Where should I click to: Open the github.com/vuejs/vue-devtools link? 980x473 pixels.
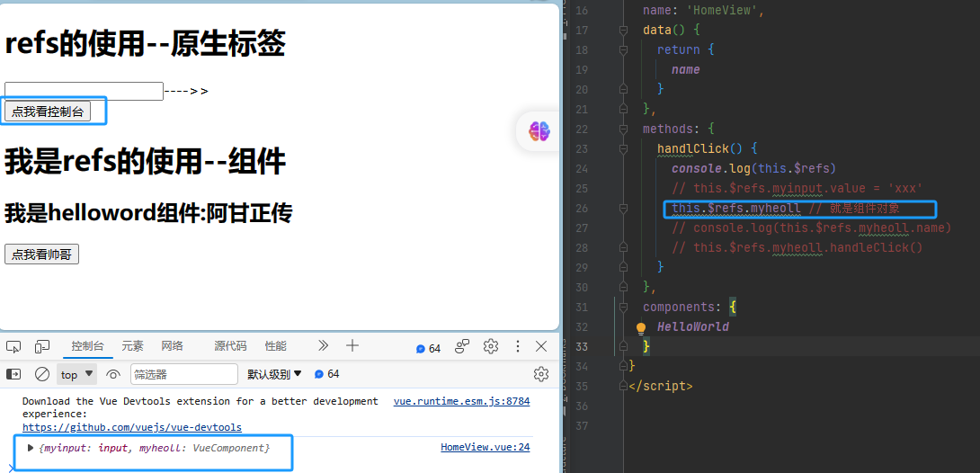tap(132, 427)
